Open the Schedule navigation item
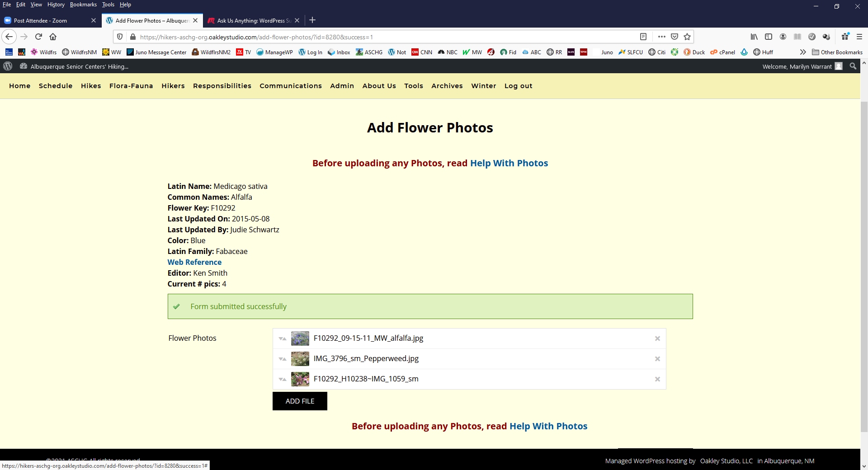The height and width of the screenshot is (470, 868). 56,86
